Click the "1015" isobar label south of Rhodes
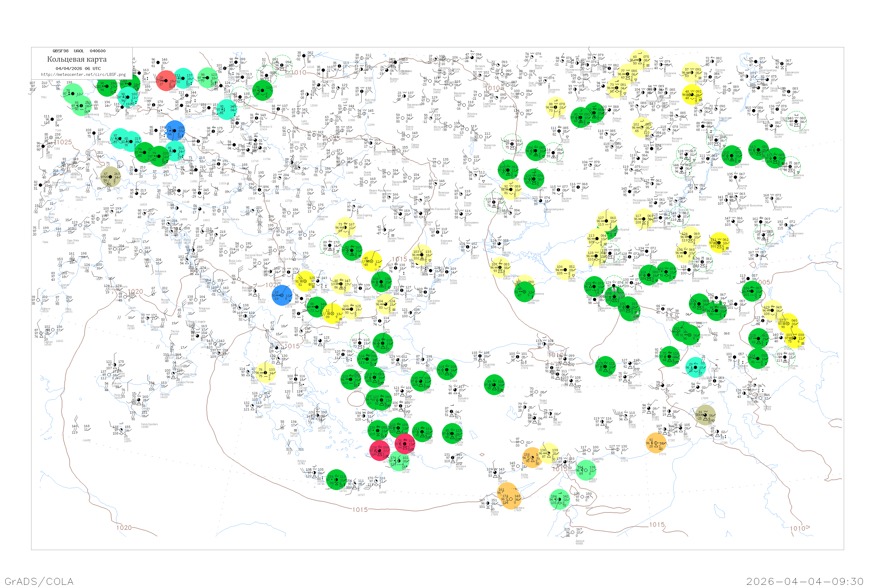The image size is (882, 588). coord(360,510)
